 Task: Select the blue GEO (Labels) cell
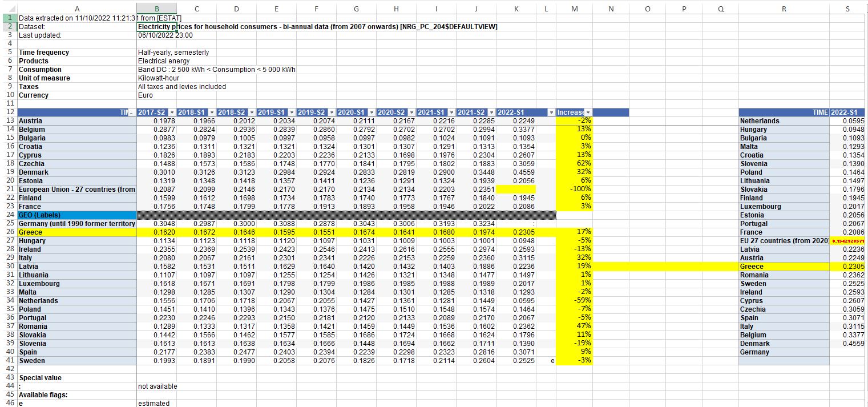pos(76,215)
